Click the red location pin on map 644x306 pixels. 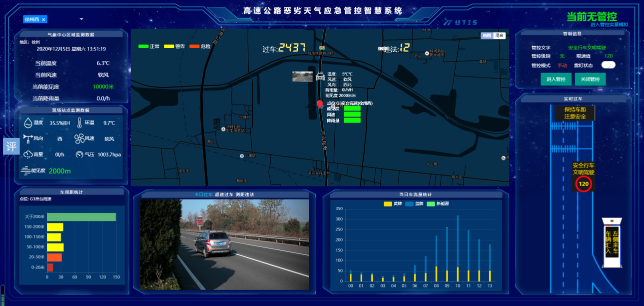[x=320, y=104]
